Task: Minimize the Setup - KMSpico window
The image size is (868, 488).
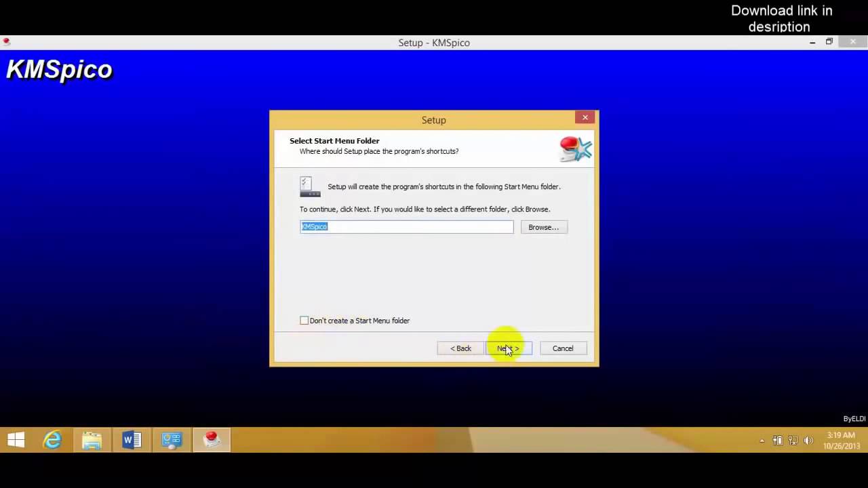Action: tap(812, 42)
